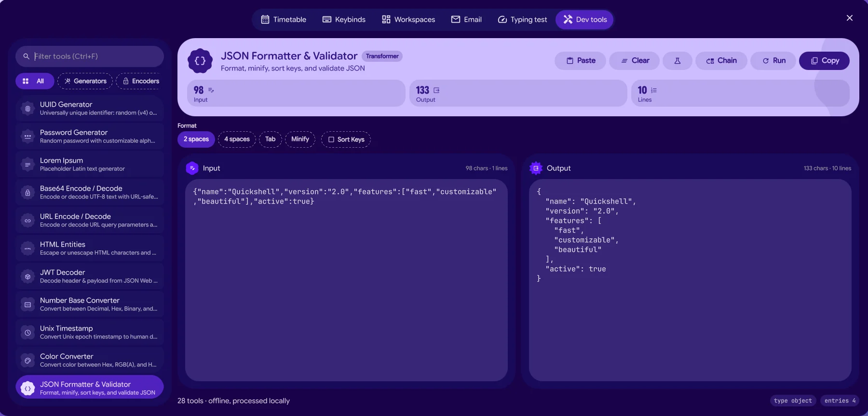Focus the Filter tools search field

point(90,56)
